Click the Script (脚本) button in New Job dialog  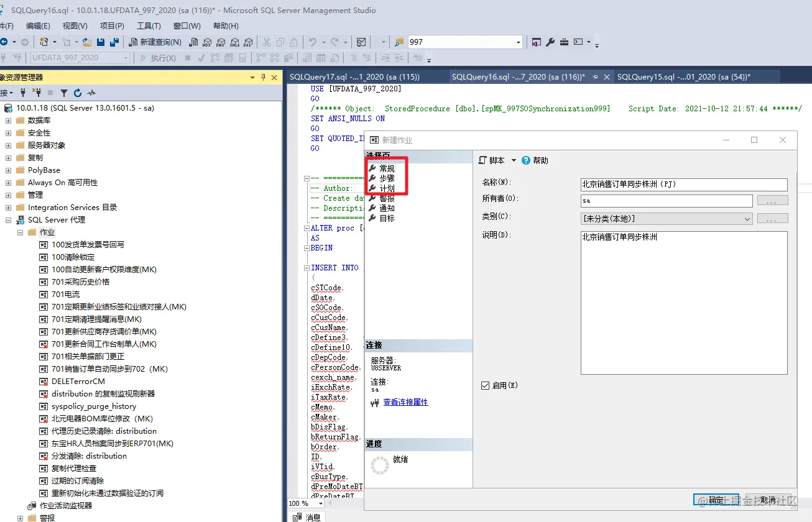492,160
